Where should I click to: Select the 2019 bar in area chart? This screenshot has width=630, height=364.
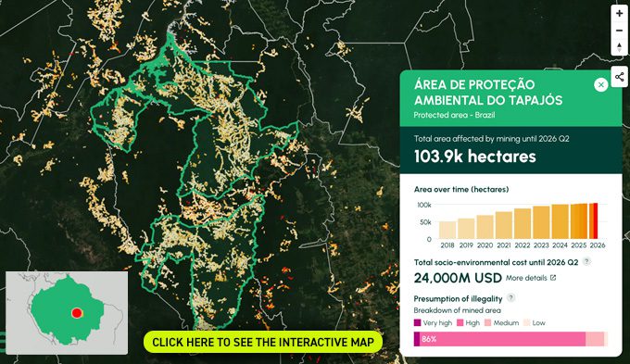pyautogui.click(x=466, y=229)
